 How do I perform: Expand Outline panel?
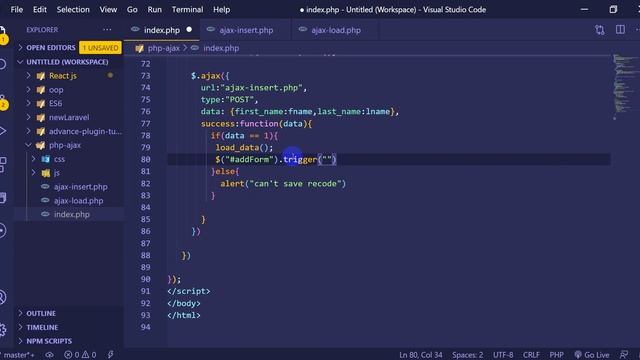[20, 313]
